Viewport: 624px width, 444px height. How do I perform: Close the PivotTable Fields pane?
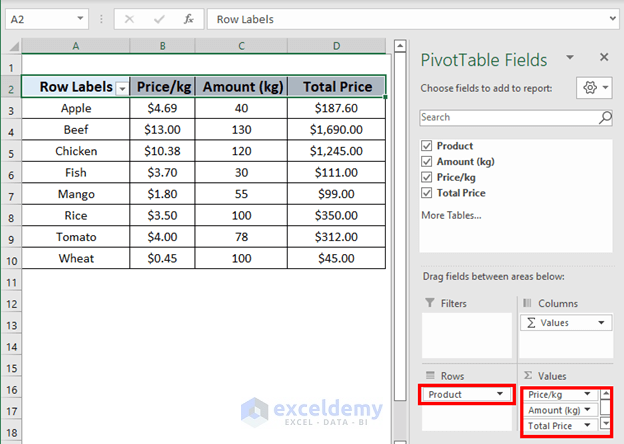pyautogui.click(x=604, y=58)
